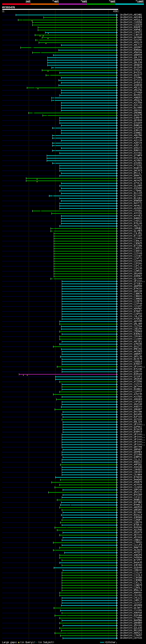This screenshot has width=146, height=644.
Task: Select the red 20% identity legend bar
Action: (x=16, y=4)
